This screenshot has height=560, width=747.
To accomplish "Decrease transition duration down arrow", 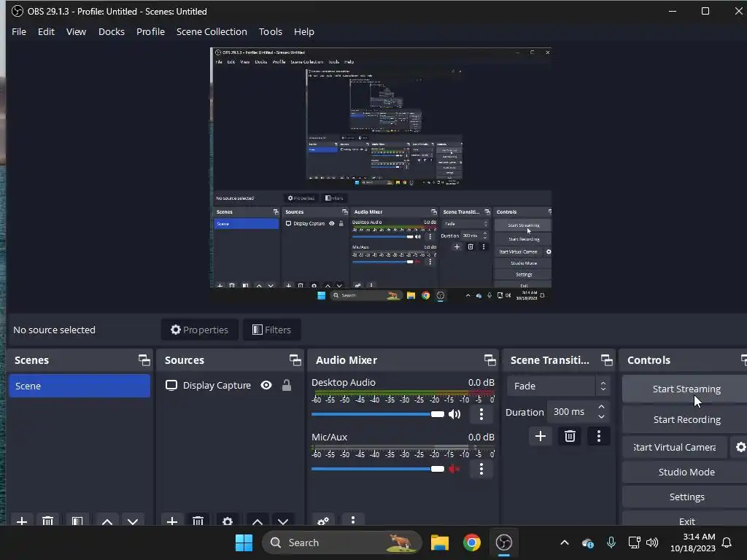I will tap(602, 416).
